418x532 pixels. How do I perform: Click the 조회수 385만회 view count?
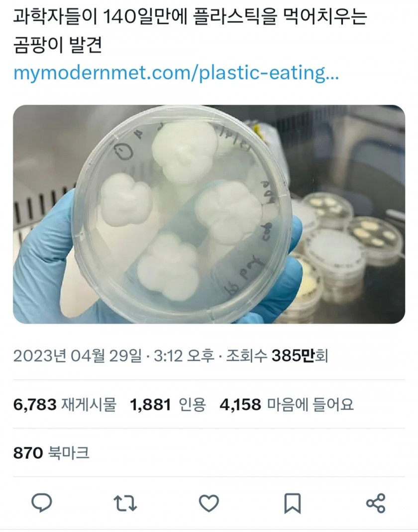click(277, 356)
